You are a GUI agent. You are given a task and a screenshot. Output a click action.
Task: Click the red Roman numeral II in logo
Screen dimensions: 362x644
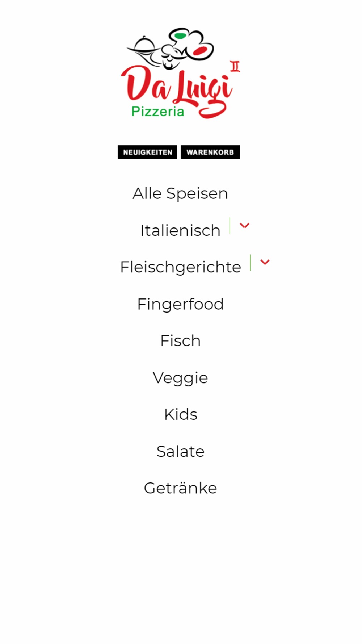tap(235, 66)
